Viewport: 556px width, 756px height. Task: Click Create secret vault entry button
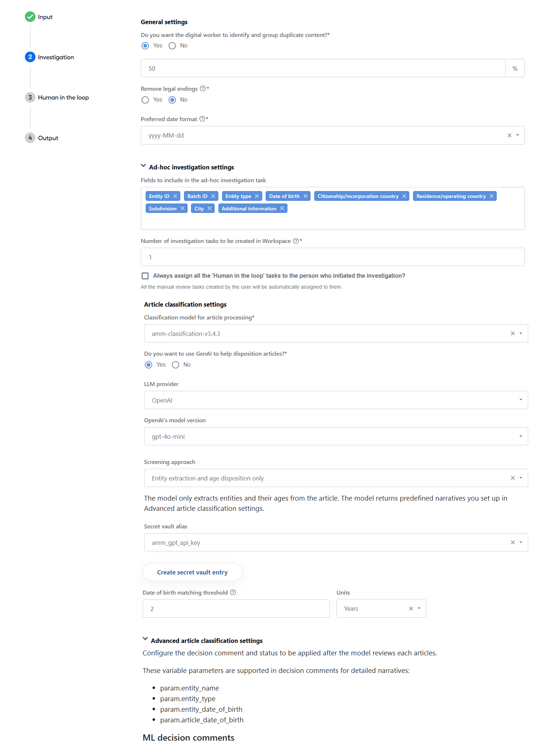pos(192,572)
